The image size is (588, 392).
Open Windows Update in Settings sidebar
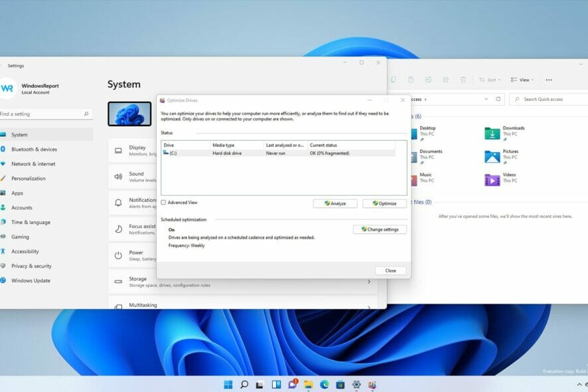tap(31, 280)
